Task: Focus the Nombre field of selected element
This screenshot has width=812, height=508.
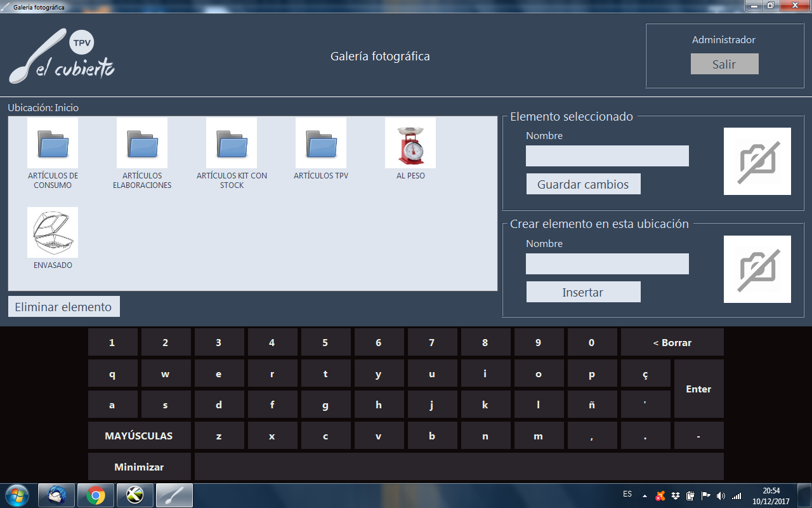Action: [x=607, y=156]
